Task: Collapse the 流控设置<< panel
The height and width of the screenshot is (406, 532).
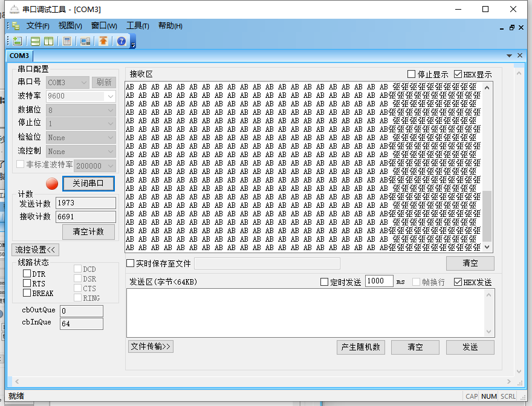Action: (35, 250)
